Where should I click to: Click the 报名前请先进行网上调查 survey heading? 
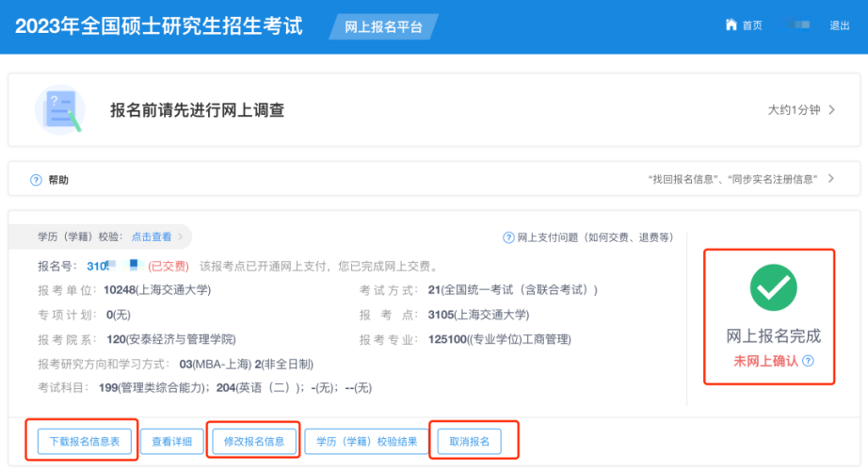pos(198,110)
